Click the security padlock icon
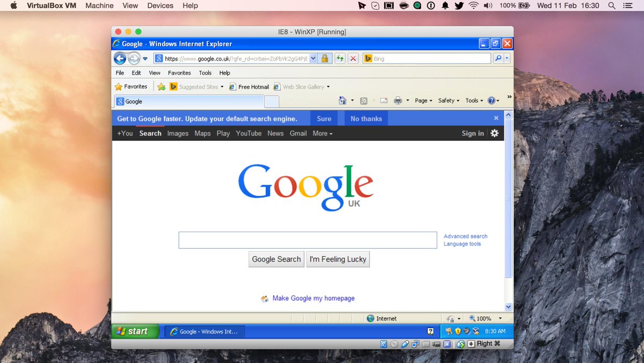 [325, 59]
